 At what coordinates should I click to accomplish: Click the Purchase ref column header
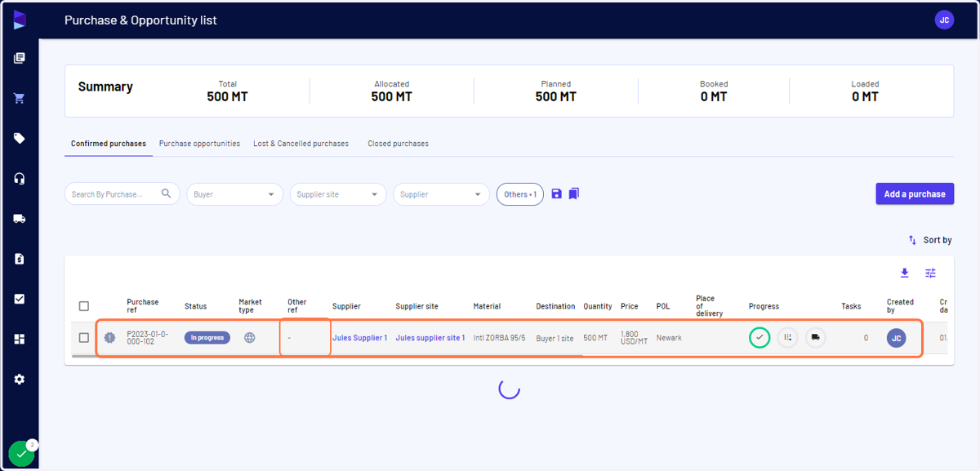[x=142, y=306]
